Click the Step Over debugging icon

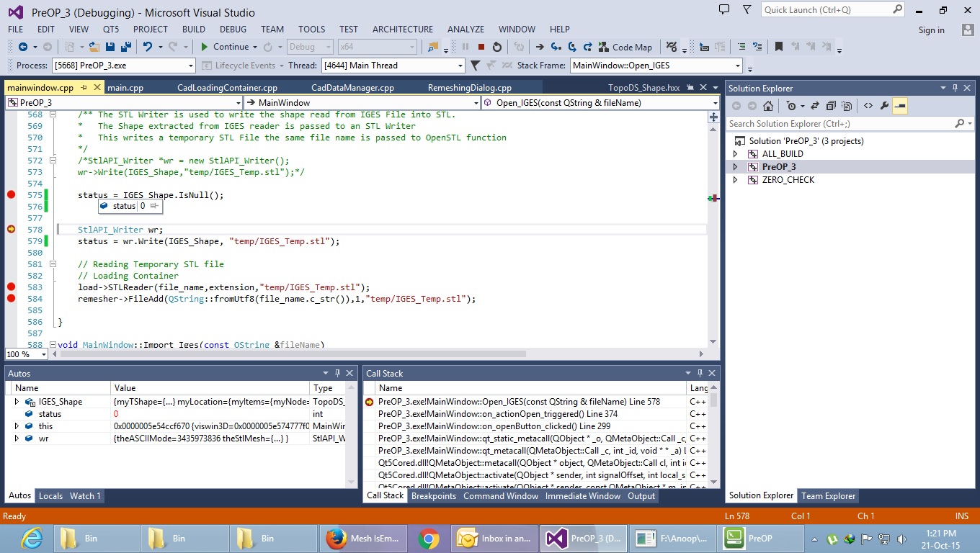point(572,47)
